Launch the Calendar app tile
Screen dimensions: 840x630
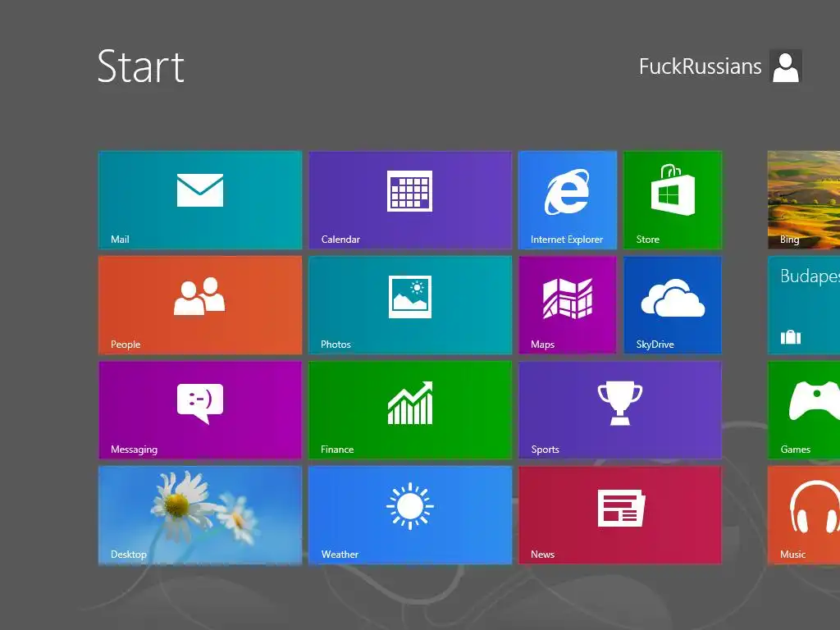[410, 200]
